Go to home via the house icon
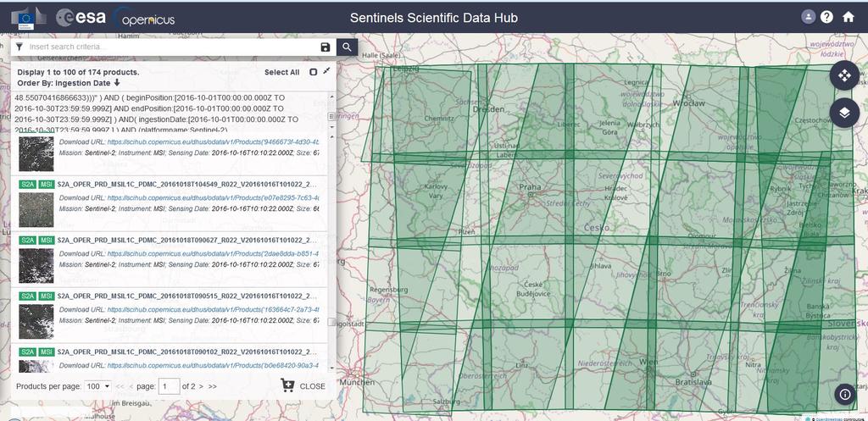868x421 pixels. coord(848,17)
